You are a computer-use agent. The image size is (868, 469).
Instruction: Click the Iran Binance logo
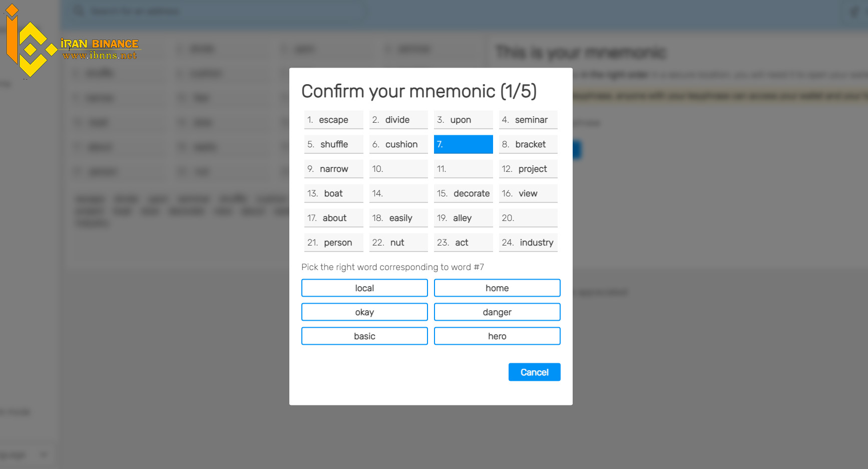(x=73, y=41)
